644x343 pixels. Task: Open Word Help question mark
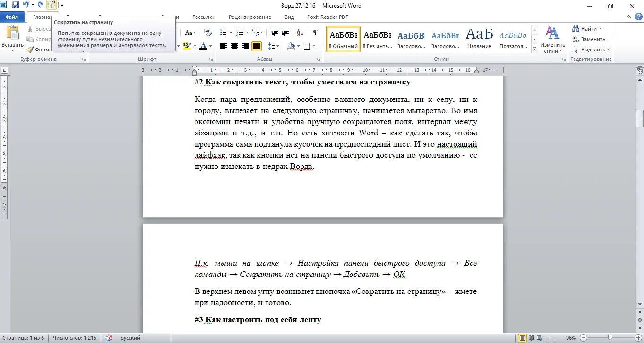tap(638, 17)
